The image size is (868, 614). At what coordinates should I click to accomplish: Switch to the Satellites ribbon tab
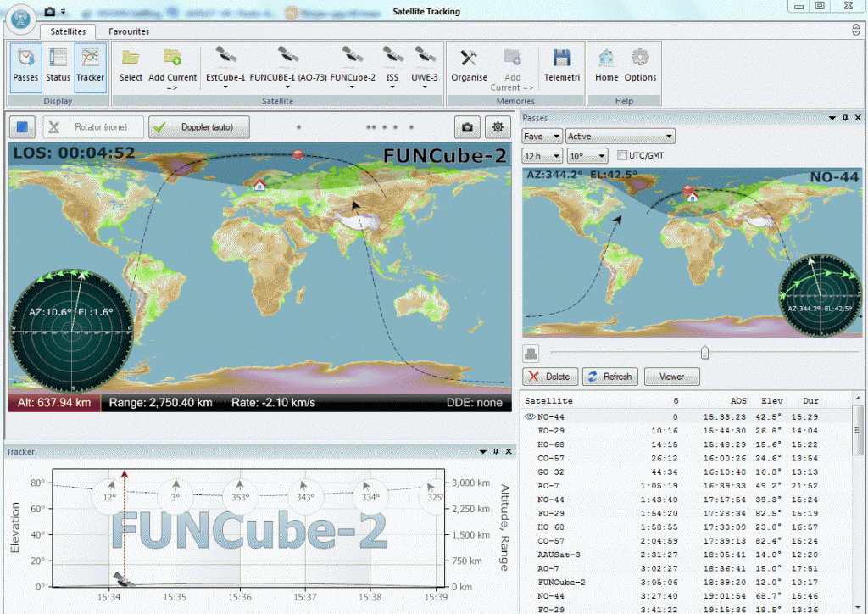coord(68,31)
